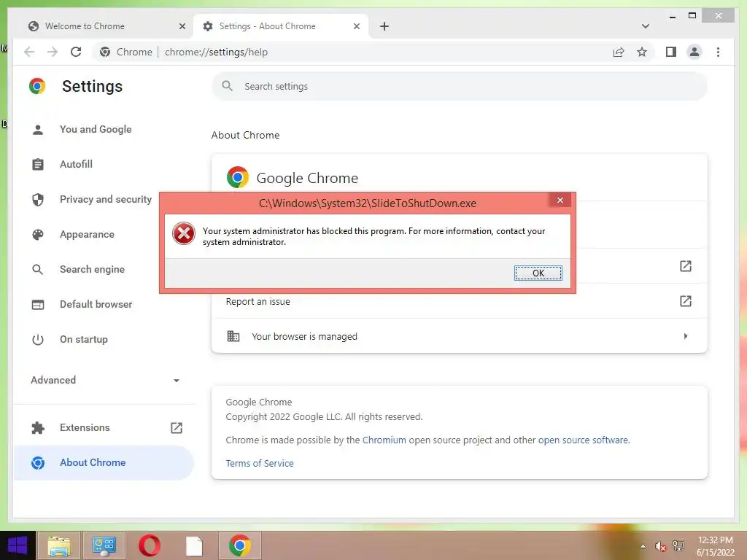The height and width of the screenshot is (560, 747).
Task: Launch Opera from the taskbar
Action: tap(149, 545)
